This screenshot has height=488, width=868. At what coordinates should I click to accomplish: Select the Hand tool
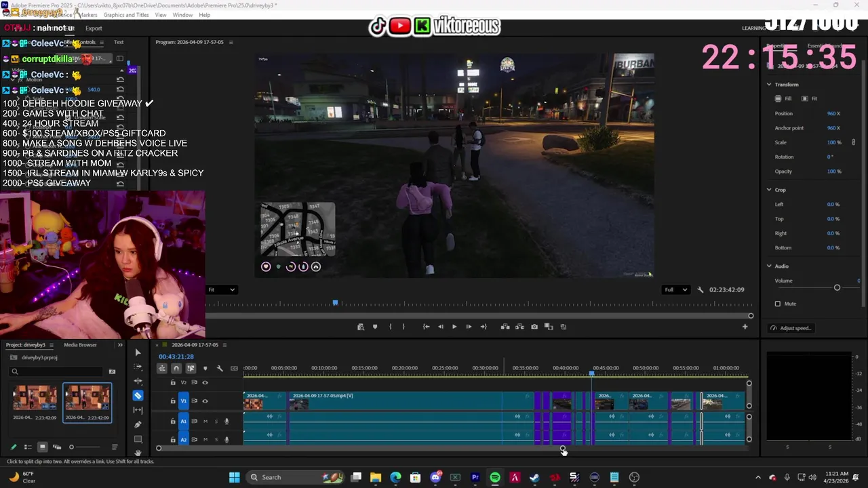pos(138,452)
